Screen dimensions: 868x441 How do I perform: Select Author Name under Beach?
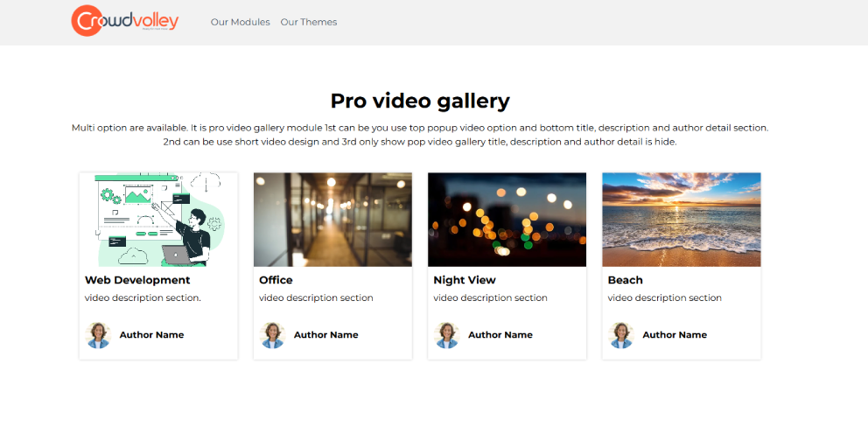[x=674, y=335]
